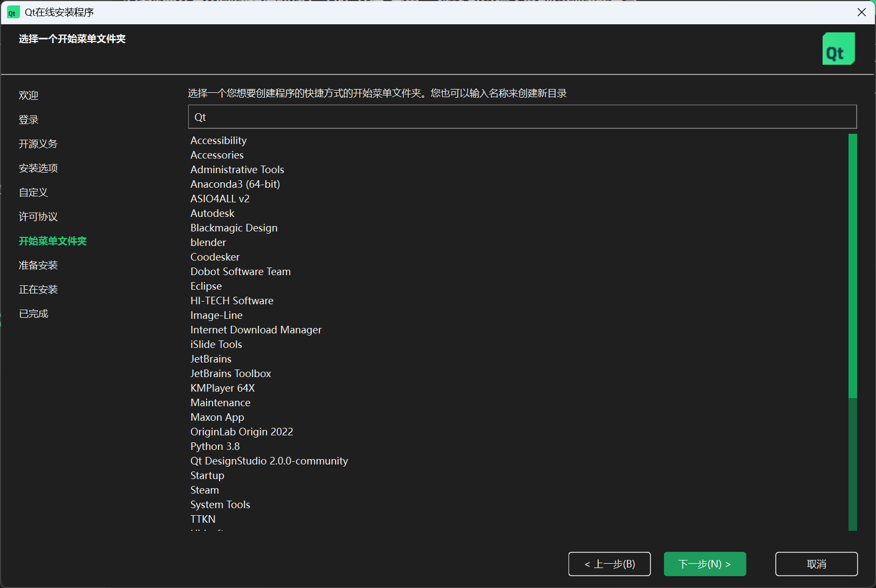The width and height of the screenshot is (876, 588).
Task: Close the Qt installer window
Action: point(861,12)
